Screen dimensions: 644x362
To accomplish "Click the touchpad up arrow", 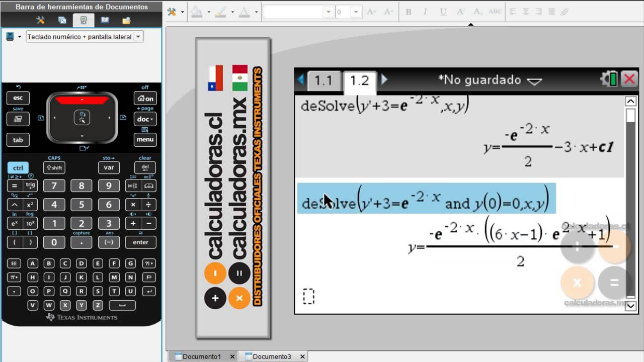I will (82, 100).
